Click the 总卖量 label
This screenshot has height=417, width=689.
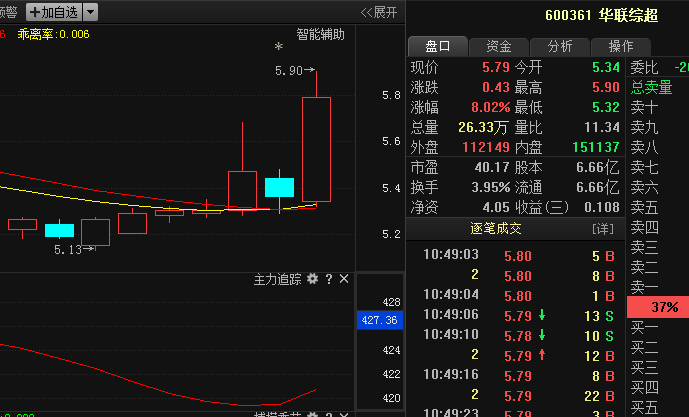click(x=652, y=87)
